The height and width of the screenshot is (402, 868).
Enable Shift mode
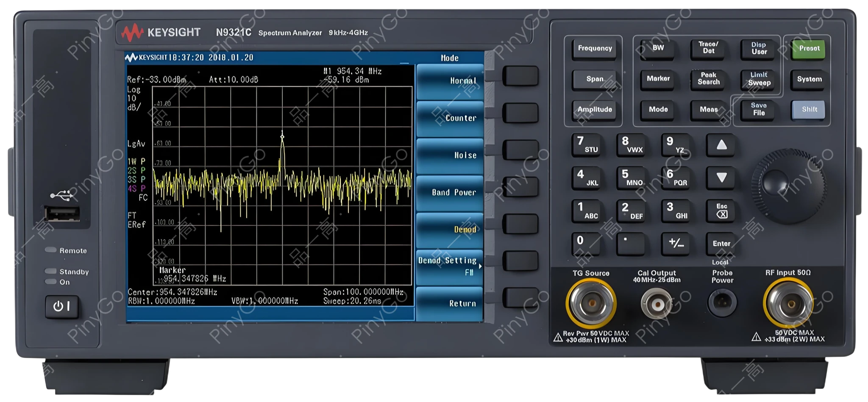pyautogui.click(x=808, y=109)
